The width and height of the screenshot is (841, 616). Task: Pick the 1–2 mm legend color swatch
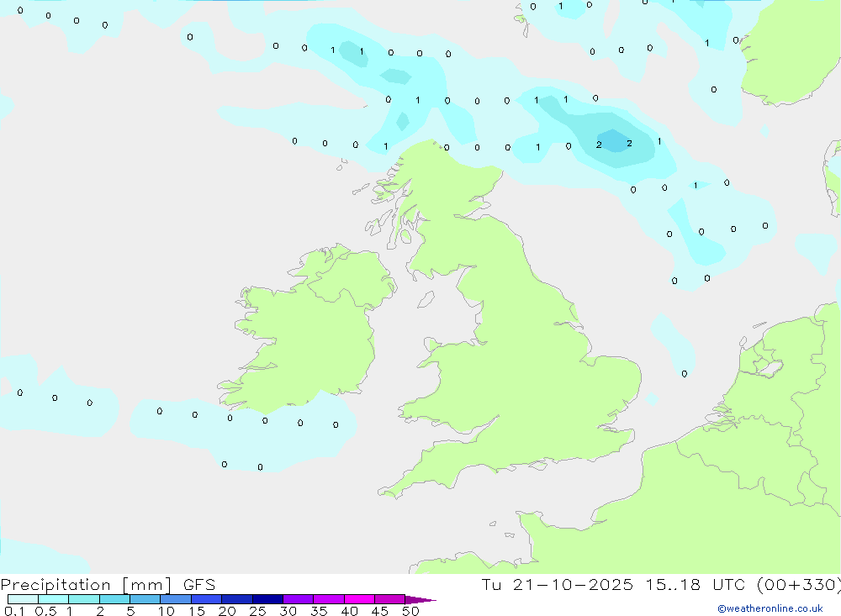click(x=84, y=599)
